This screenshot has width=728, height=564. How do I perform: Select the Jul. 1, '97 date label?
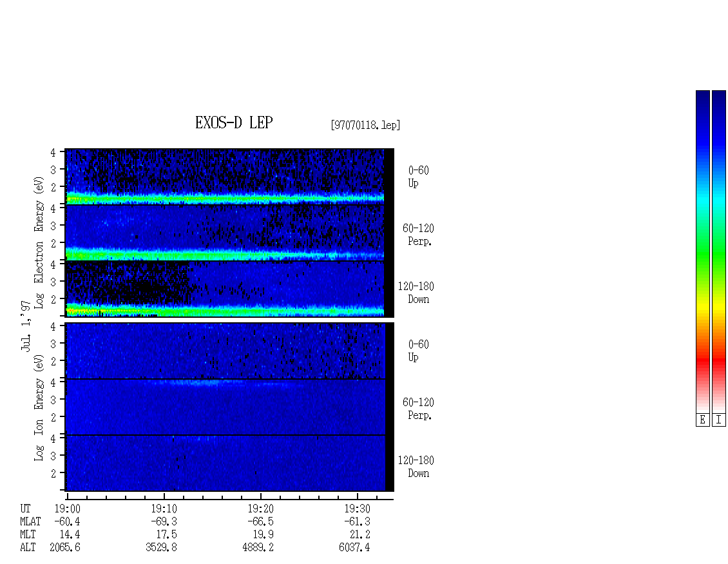click(x=26, y=326)
